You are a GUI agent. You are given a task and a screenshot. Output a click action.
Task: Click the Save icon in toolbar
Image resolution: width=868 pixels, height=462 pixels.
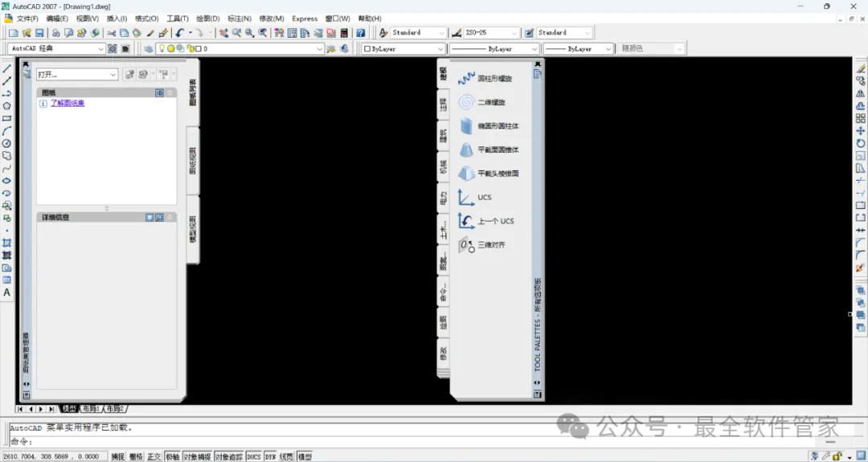(x=39, y=33)
